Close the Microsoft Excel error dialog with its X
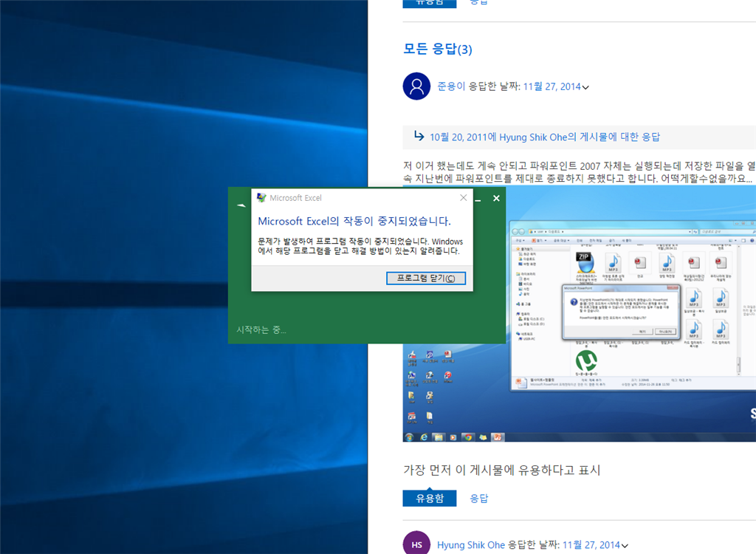This screenshot has width=756, height=554. pos(464,197)
